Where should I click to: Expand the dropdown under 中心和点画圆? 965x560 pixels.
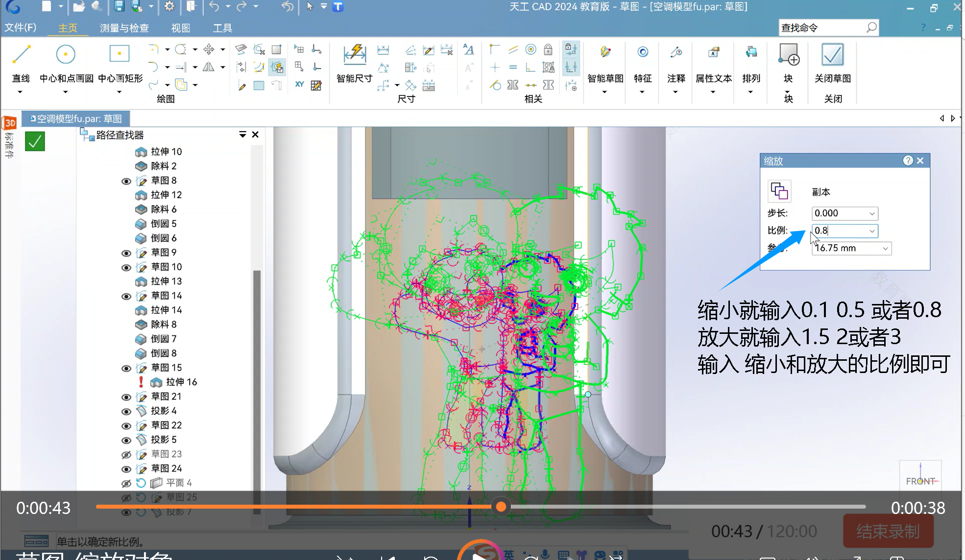point(66,92)
